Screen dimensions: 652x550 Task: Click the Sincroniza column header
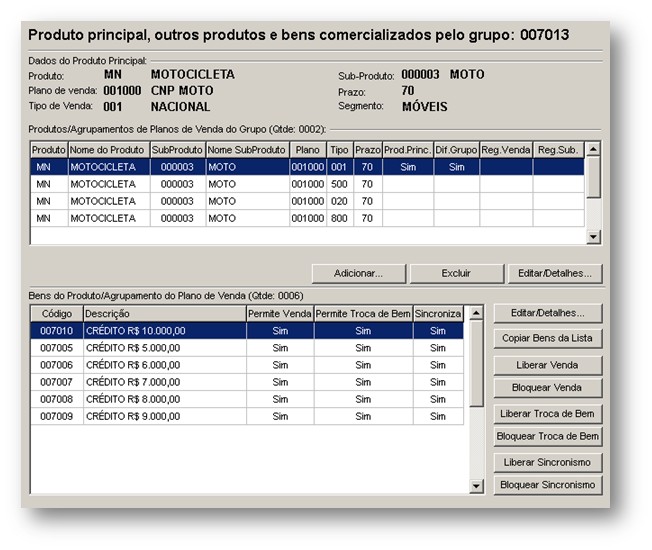click(438, 314)
